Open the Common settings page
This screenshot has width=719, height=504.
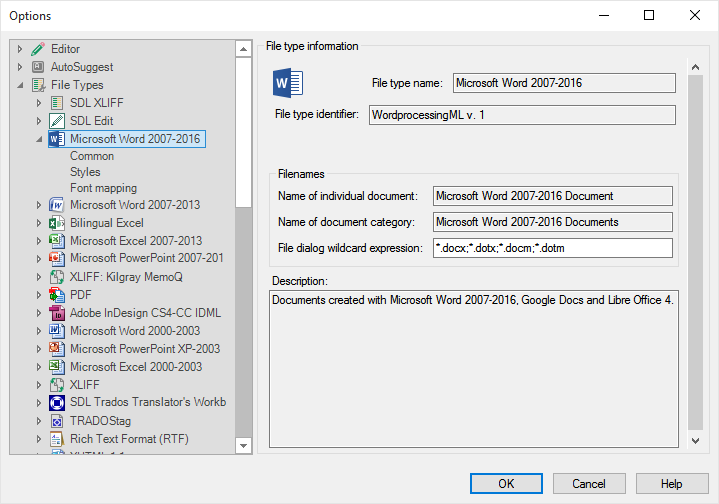(x=92, y=156)
